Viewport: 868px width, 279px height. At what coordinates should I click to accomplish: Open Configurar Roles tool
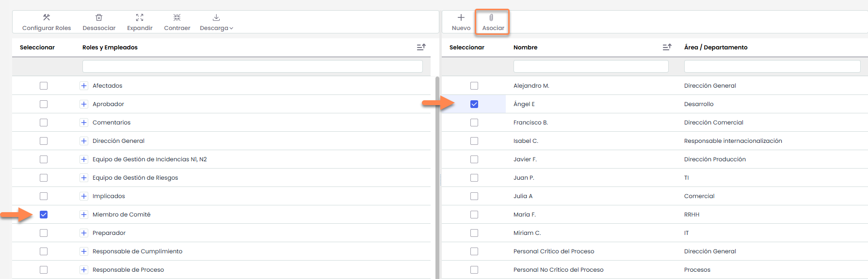[47, 22]
